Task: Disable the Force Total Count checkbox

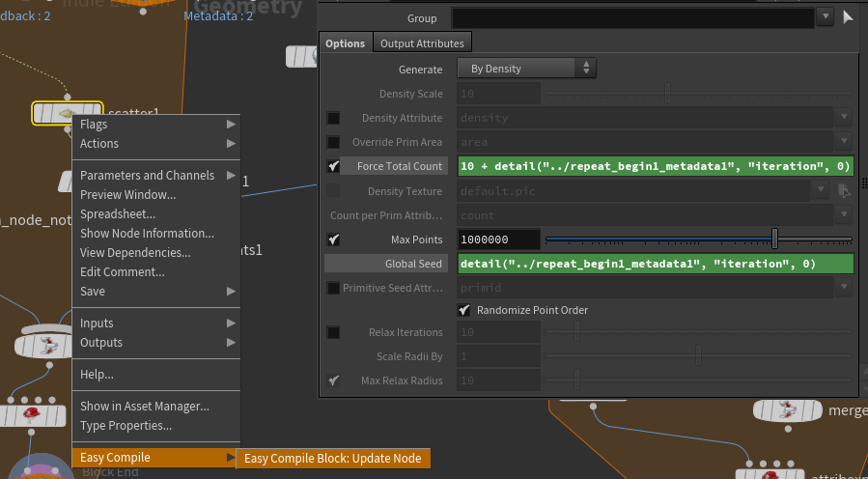Action: (x=334, y=166)
